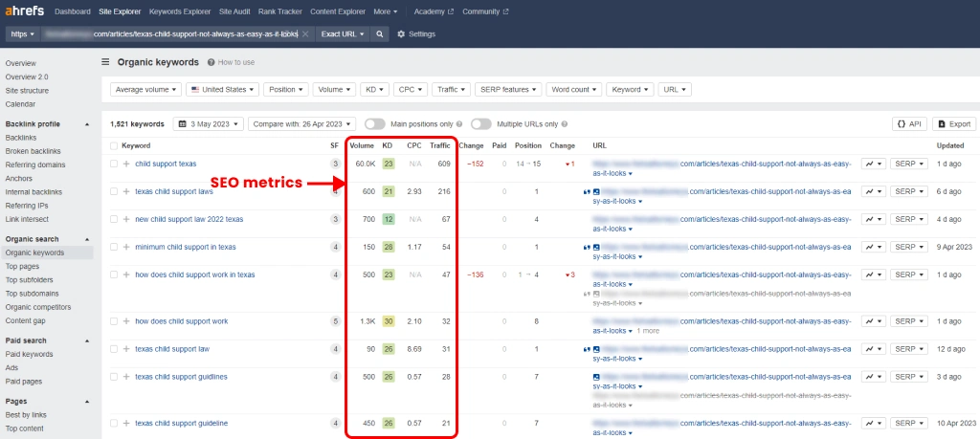Viewport: 980px width, 439px height.
Task: Click the plus icon beside how does child support work in texas
Action: coord(126,274)
